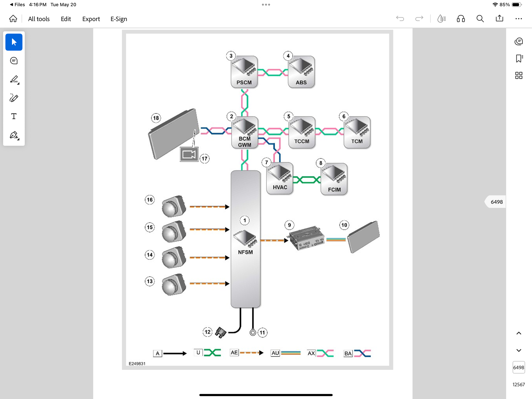The image size is (532, 399).
Task: Open the Read Aloud headphones icon
Action: [461, 19]
